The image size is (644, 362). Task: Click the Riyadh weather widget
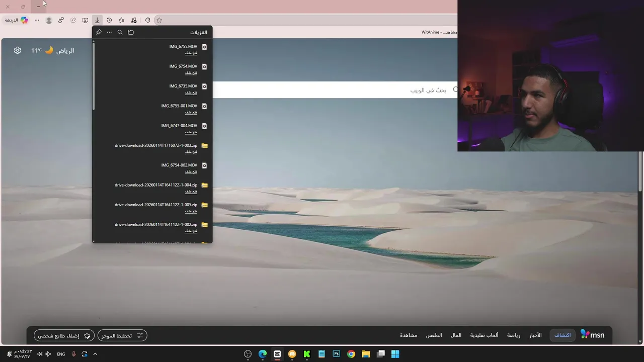pos(52,50)
